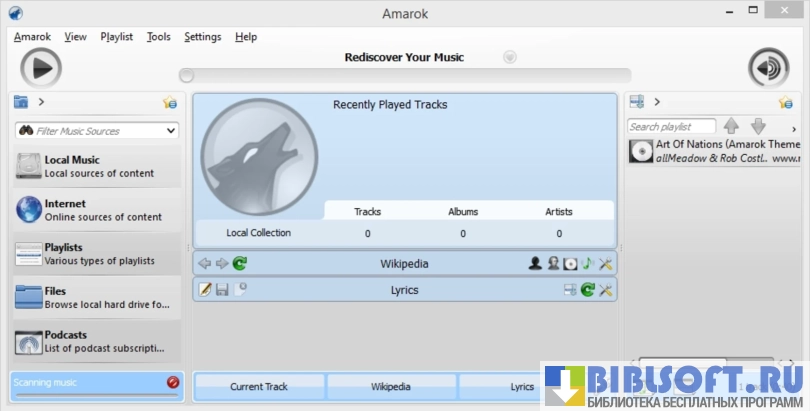Image resolution: width=810 pixels, height=411 pixels.
Task: Click the close lyrics edit icon
Action: point(240,289)
